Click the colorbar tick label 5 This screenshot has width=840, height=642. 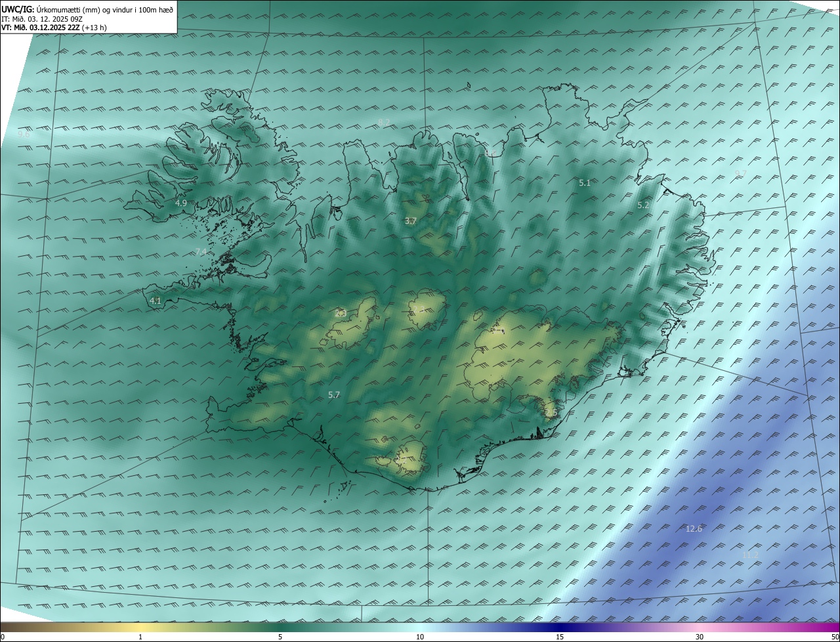click(x=280, y=637)
